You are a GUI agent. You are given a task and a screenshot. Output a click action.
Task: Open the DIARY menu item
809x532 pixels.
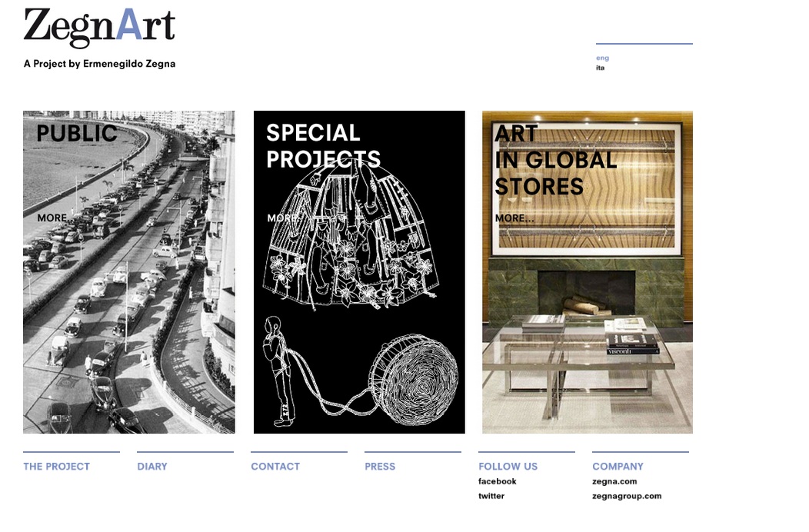[x=152, y=467]
